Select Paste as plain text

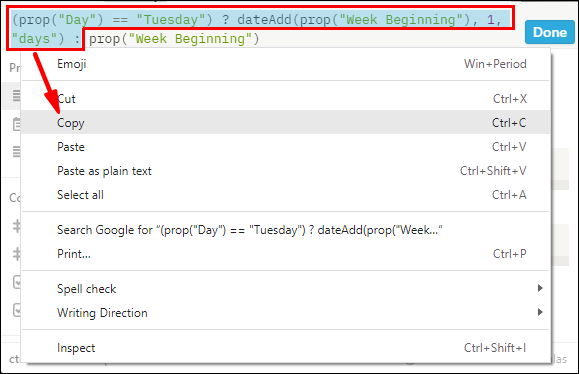coord(285,171)
